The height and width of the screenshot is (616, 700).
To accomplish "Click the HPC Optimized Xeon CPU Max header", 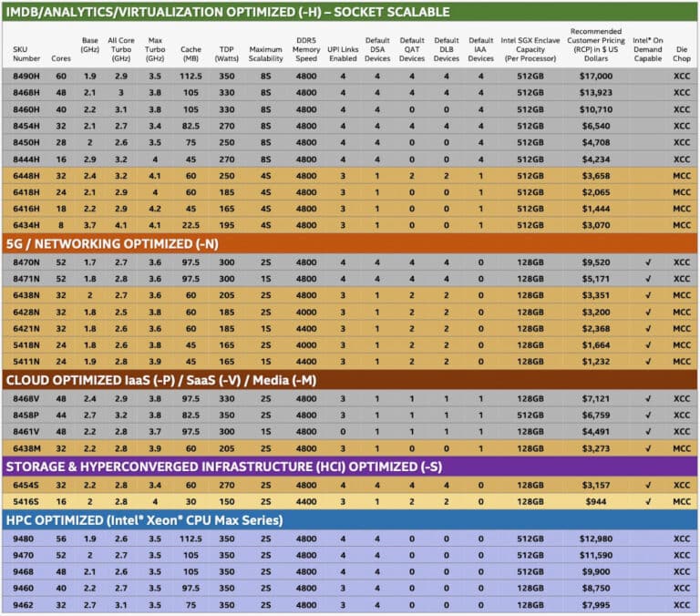I will click(x=350, y=520).
